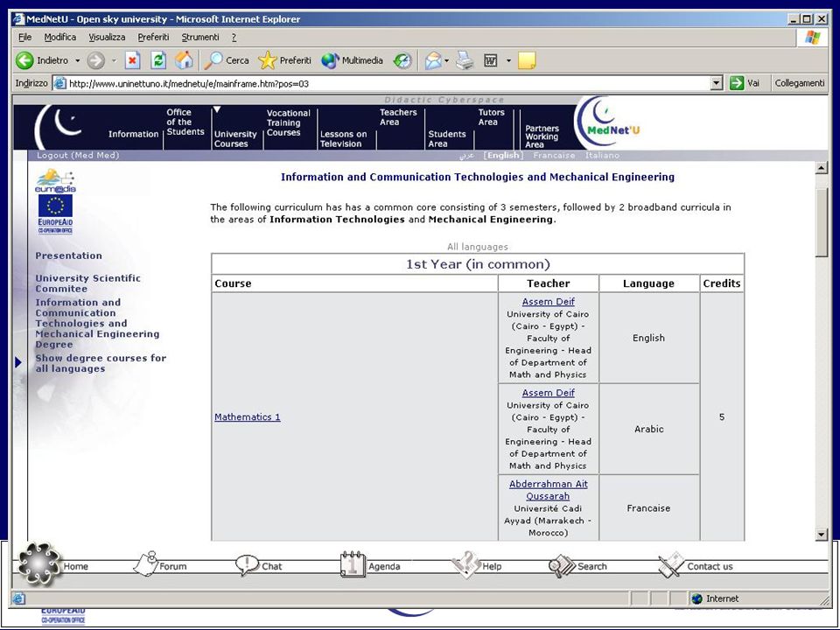Click the forward arrow toolbar icon

(96, 60)
